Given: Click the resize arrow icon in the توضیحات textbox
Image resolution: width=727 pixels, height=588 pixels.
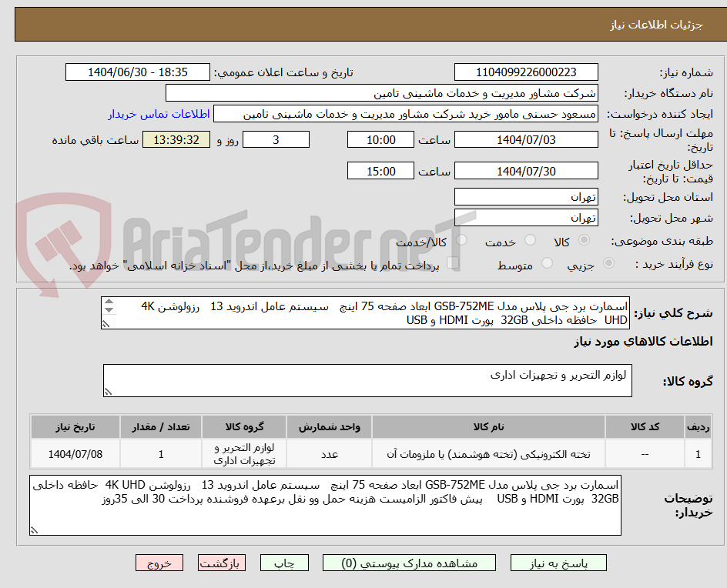Looking at the screenshot, I should tap(34, 530).
